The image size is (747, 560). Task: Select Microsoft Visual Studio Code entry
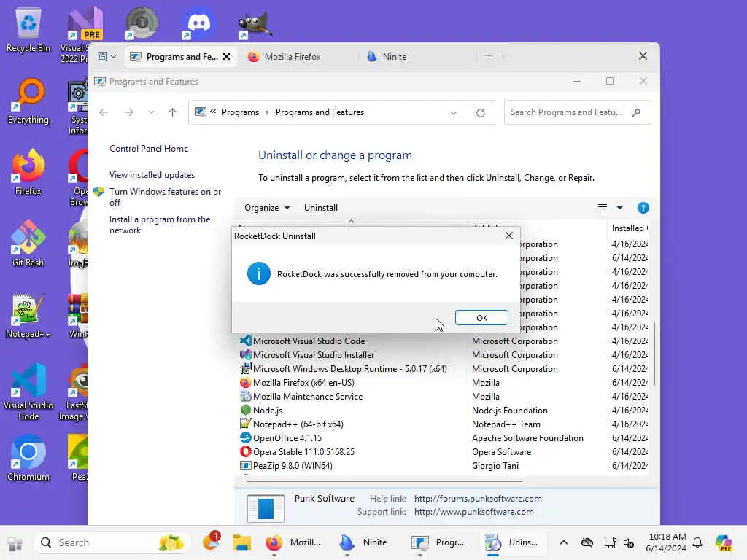tap(309, 341)
